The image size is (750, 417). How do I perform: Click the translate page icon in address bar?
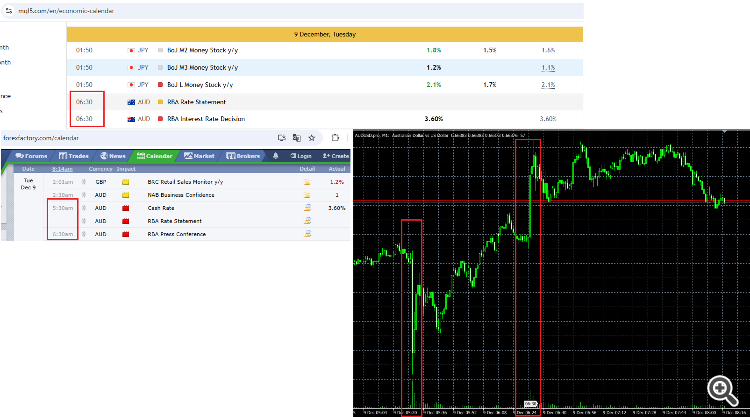[297, 138]
